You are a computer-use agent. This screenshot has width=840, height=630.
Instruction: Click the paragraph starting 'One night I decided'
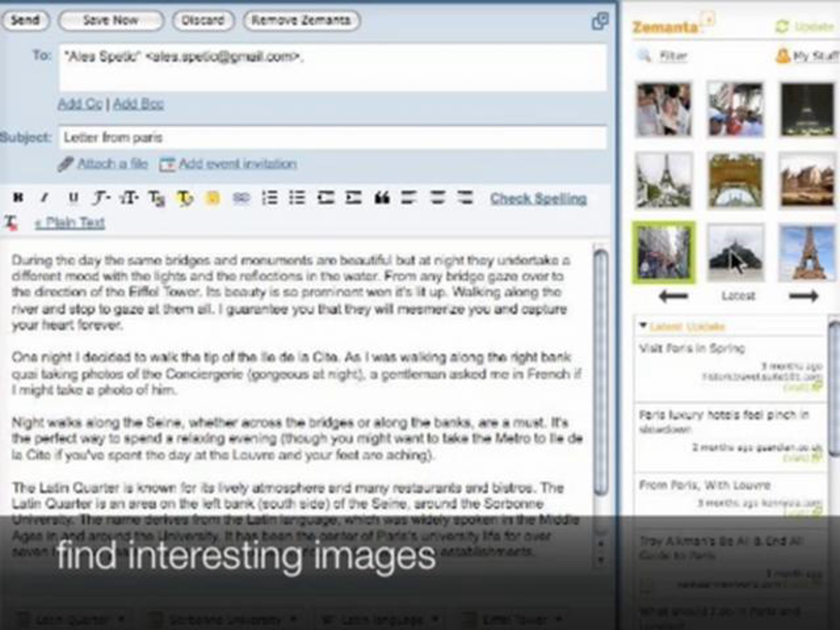(x=296, y=374)
